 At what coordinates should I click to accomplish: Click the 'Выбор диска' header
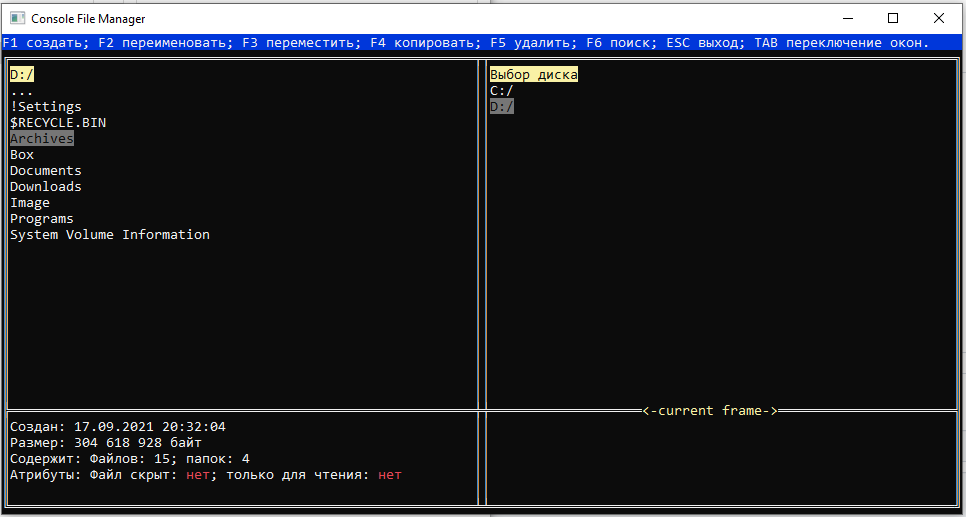pos(534,75)
